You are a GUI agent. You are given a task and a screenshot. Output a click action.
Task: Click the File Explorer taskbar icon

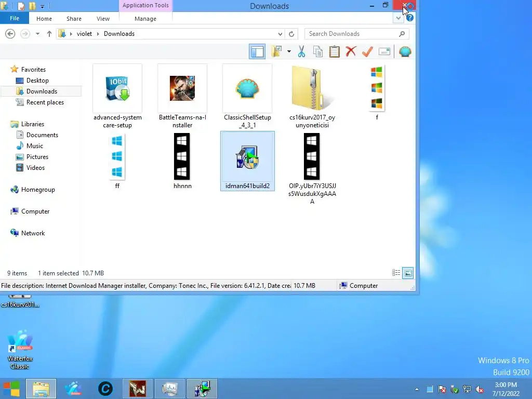[x=41, y=389]
